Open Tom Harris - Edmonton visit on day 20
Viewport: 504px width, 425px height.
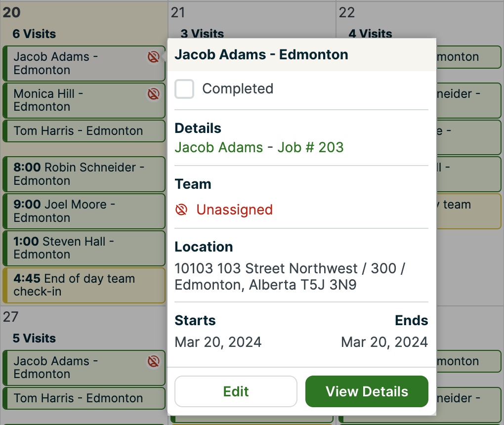78,131
